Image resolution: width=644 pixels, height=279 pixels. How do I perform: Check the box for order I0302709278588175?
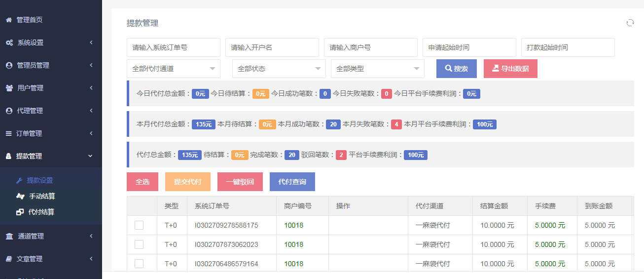click(139, 225)
